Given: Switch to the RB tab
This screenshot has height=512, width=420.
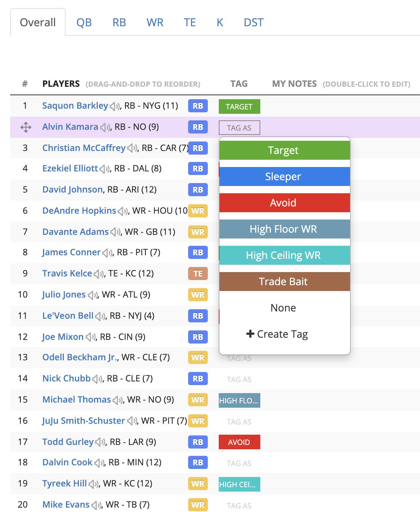Looking at the screenshot, I should [x=119, y=22].
